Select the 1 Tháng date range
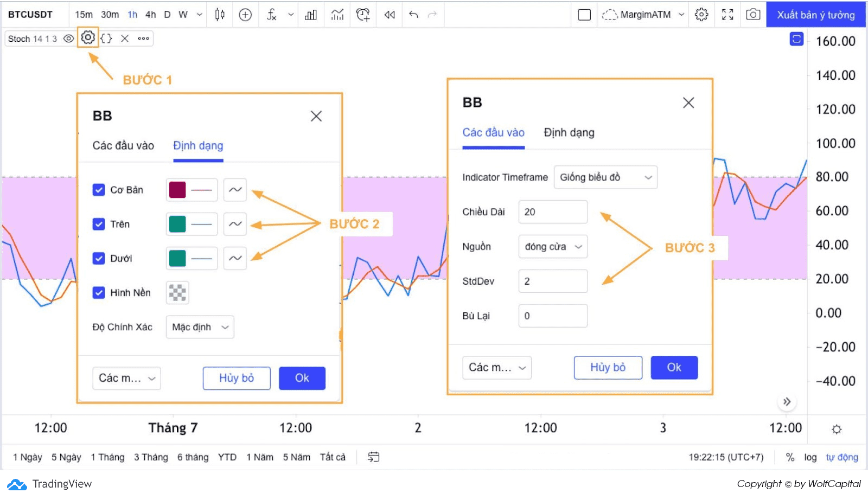The width and height of the screenshot is (868, 493). click(107, 457)
